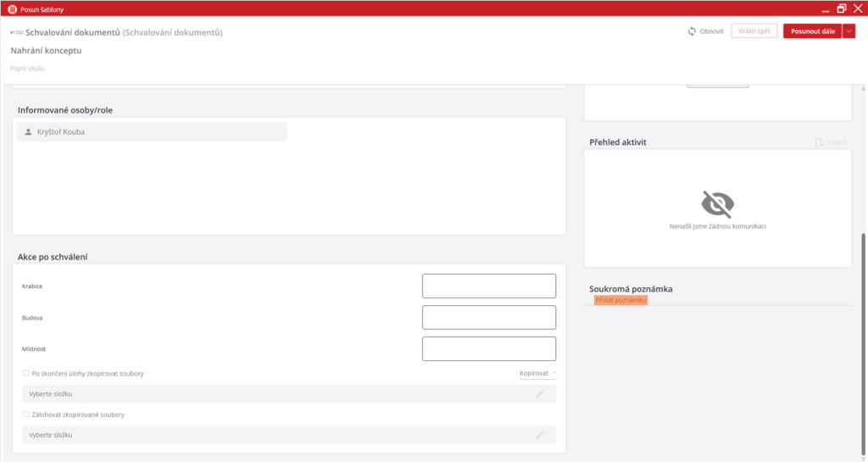Tick 'Zálohovat zkopírované soubory' checkbox
Viewport: 868px width, 462px height.
(x=25, y=415)
